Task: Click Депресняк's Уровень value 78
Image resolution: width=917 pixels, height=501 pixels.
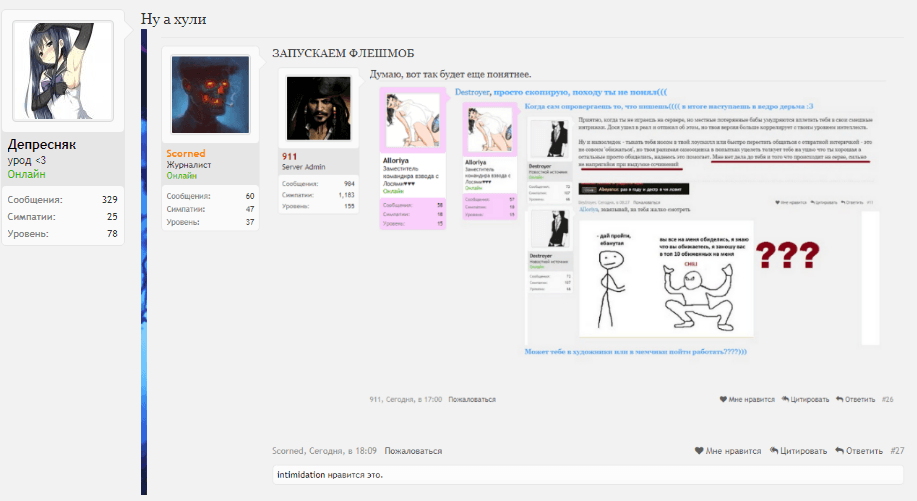Action: coord(112,233)
